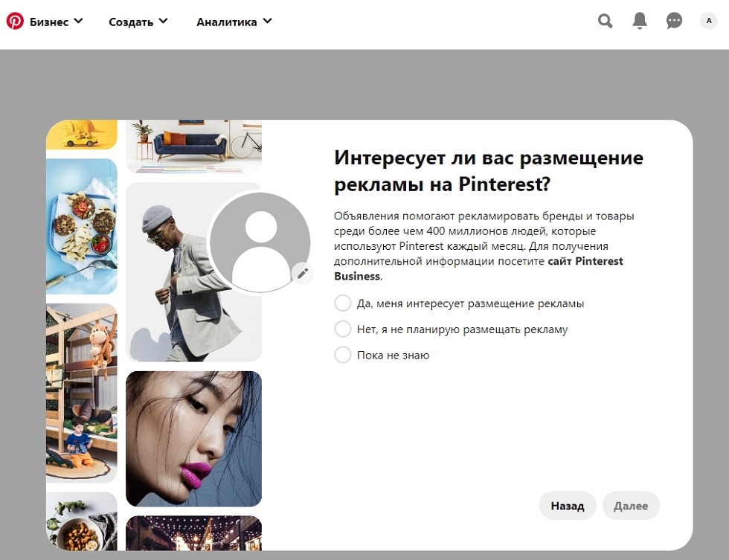The width and height of the screenshot is (729, 560).
Task: Open the account avatar 'A'
Action: [708, 21]
